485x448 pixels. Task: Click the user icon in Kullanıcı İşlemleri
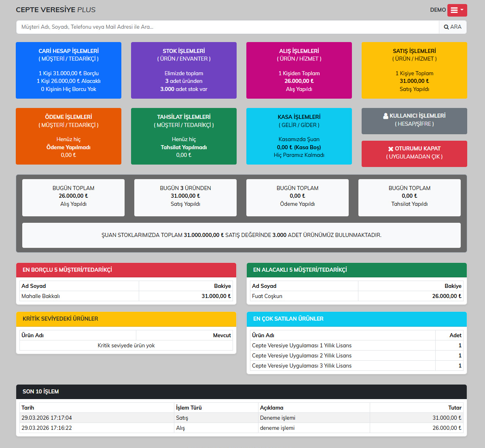(385, 116)
